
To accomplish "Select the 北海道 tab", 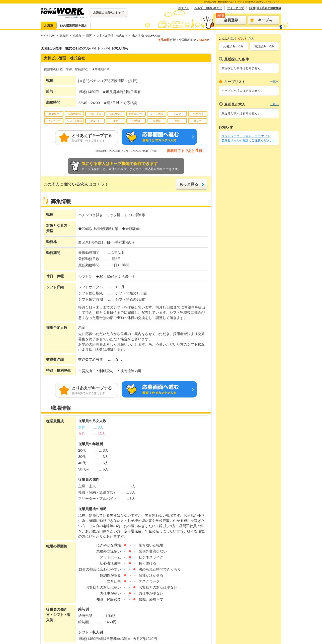I will coord(49,26).
